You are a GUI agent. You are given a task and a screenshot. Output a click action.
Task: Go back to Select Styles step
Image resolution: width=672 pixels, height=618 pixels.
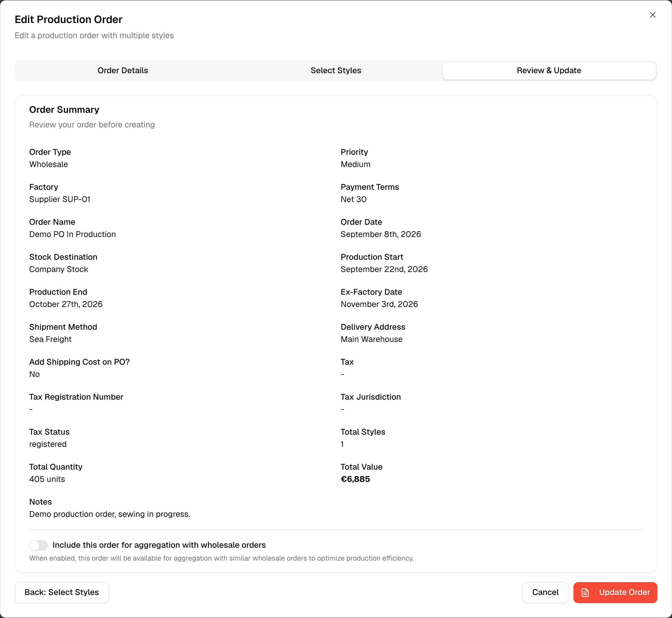(x=62, y=592)
